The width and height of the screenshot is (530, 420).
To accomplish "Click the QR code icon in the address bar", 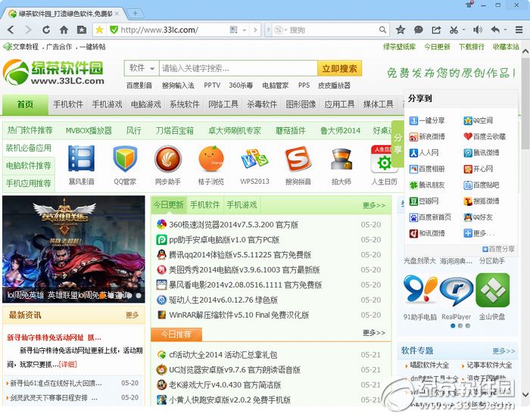I will tap(233, 30).
